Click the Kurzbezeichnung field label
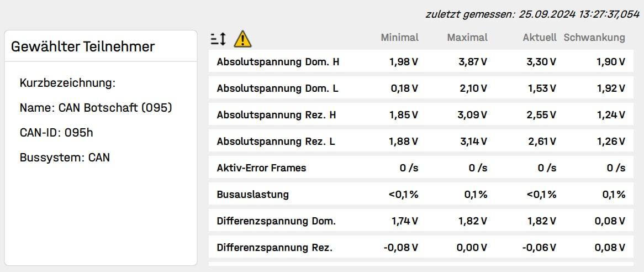 tap(67, 83)
